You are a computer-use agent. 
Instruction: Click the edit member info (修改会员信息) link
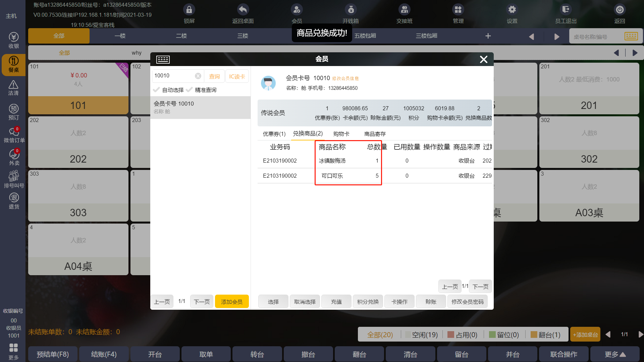345,78
